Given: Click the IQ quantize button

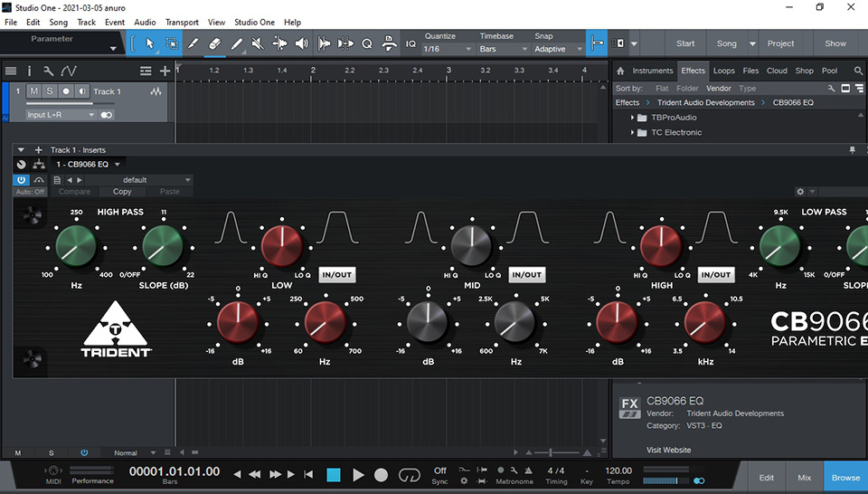Looking at the screenshot, I should point(410,43).
